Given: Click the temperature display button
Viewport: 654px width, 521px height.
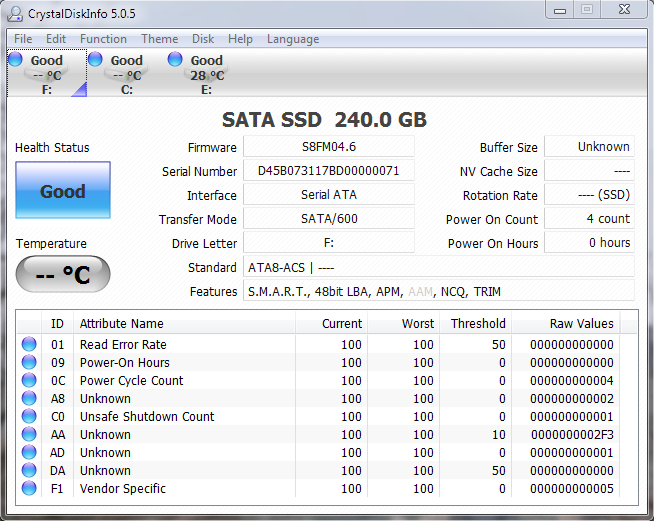Looking at the screenshot, I should pyautogui.click(x=63, y=275).
